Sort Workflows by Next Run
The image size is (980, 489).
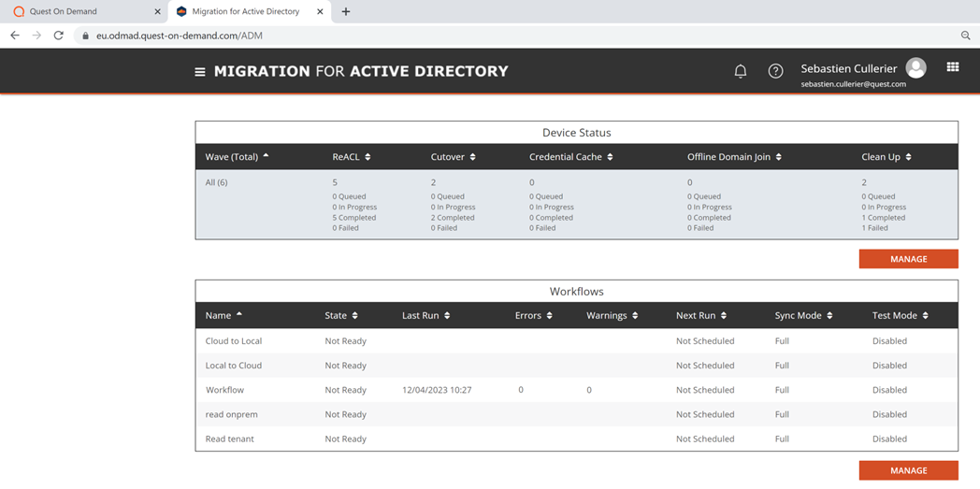coord(701,315)
